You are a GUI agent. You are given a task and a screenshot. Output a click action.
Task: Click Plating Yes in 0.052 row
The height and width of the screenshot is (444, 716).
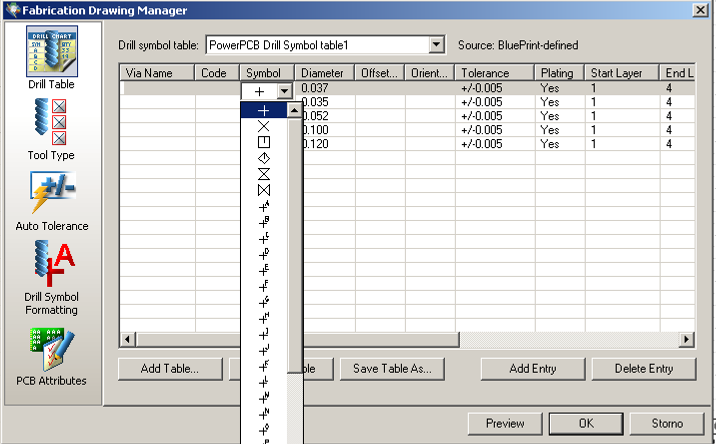point(560,116)
